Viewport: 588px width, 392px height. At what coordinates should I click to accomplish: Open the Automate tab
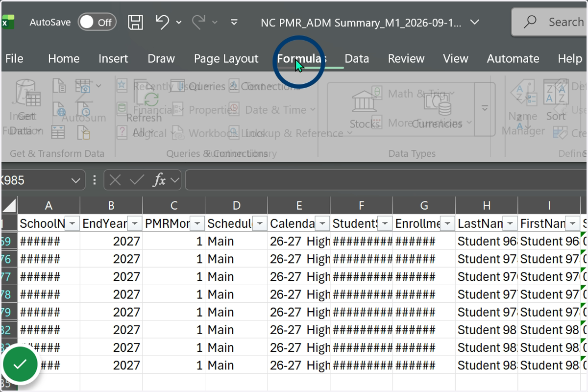513,58
